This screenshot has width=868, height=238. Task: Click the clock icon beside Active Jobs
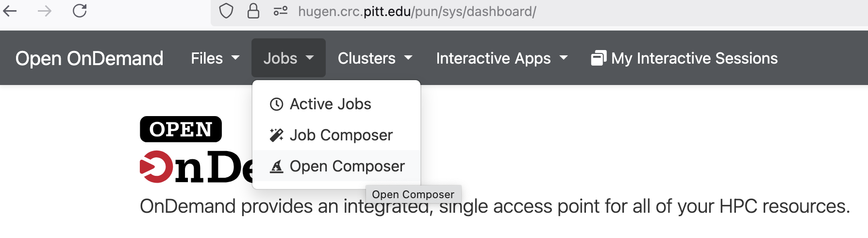[276, 104]
